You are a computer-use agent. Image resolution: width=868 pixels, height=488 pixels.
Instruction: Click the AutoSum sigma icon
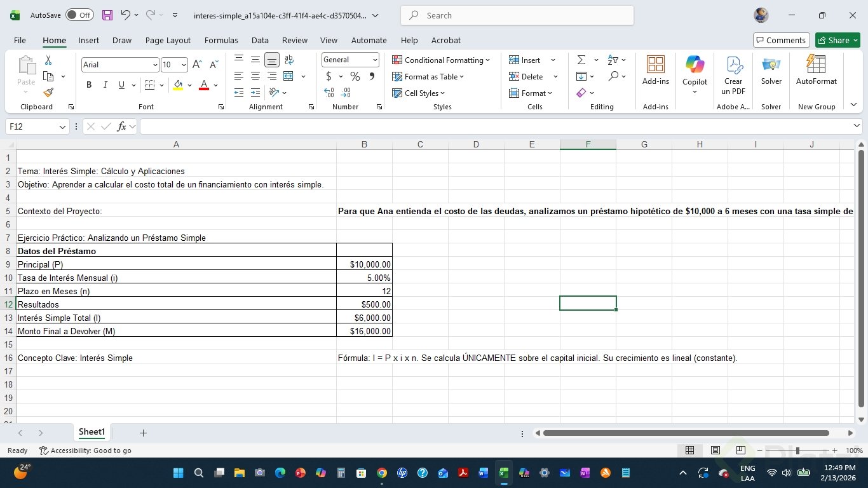(x=581, y=60)
